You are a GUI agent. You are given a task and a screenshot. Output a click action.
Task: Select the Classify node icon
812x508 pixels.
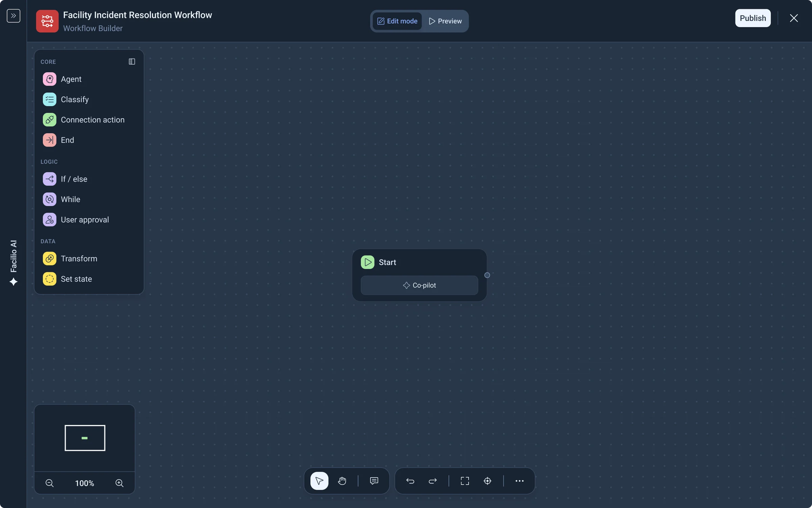click(x=50, y=100)
